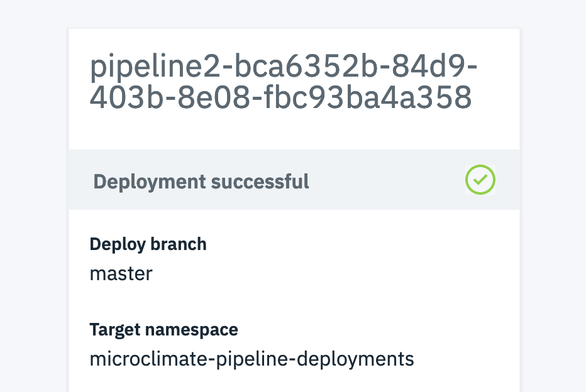Click the word 'Deployment' in the status banner
The image size is (586, 392).
(149, 182)
